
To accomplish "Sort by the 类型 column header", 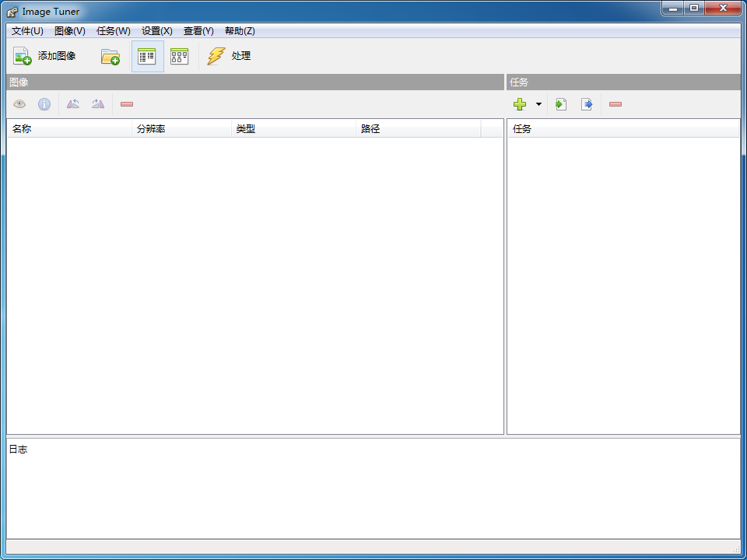I will [293, 128].
